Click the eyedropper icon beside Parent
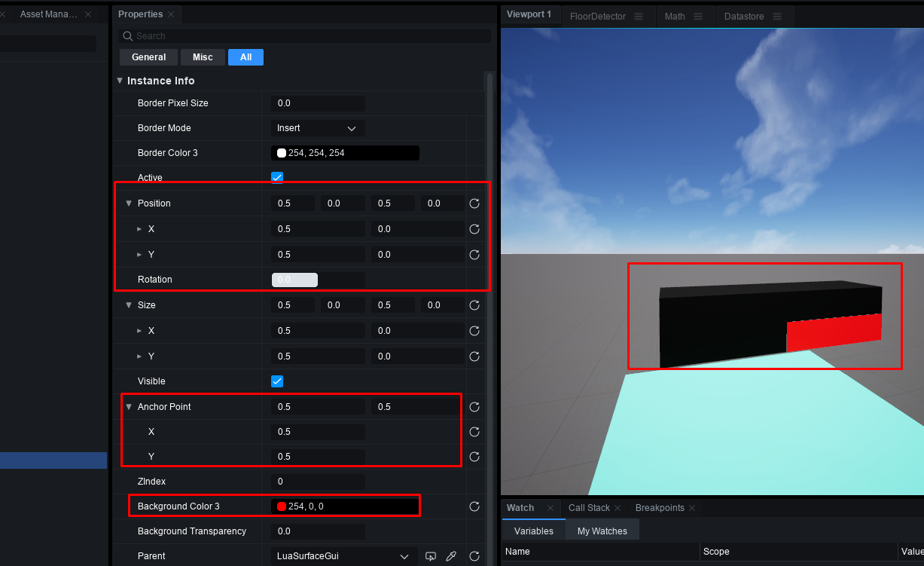The image size is (924, 566). 451,556
